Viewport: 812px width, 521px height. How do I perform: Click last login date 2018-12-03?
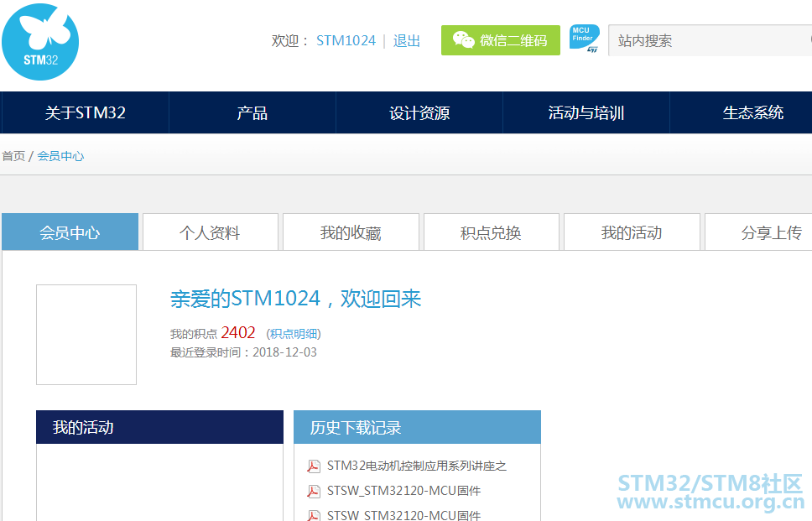(285, 352)
